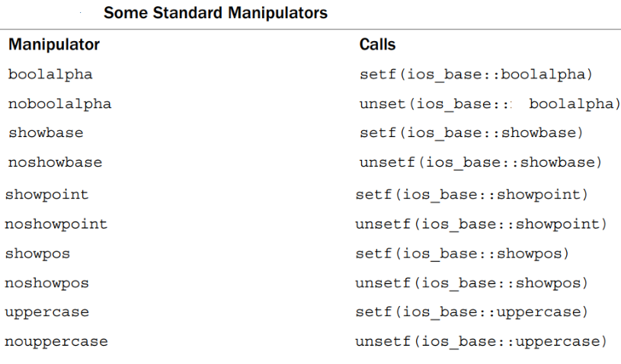The image size is (621, 364).
Task: Select the showbase manipulator text
Action: 46,133
